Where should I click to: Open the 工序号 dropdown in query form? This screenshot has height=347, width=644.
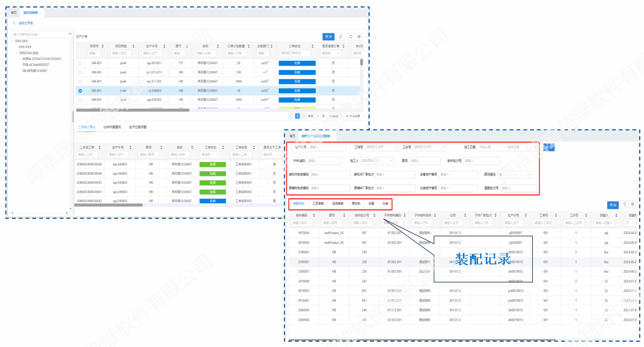pyautogui.click(x=382, y=147)
